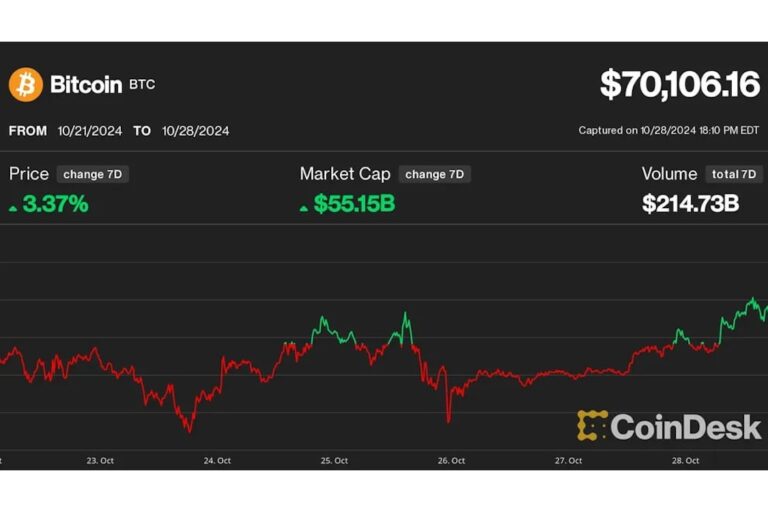
Task: Select the TO date 10/28/2024
Action: click(195, 131)
